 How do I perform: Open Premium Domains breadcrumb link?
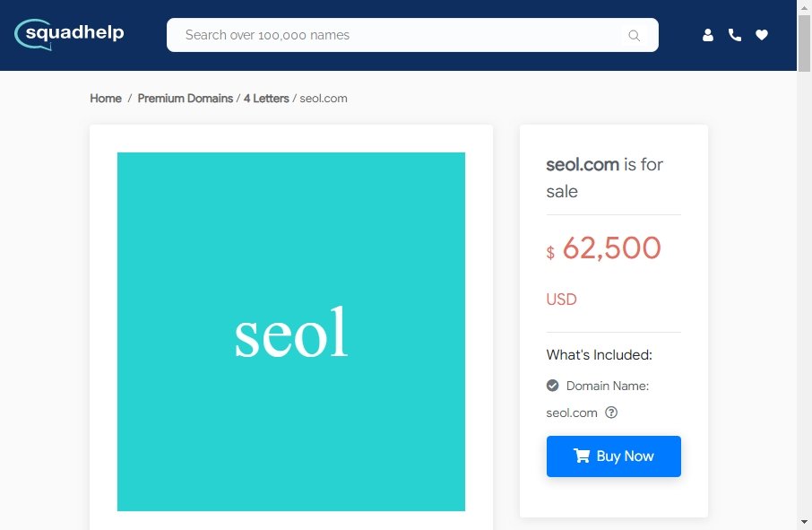coord(185,99)
